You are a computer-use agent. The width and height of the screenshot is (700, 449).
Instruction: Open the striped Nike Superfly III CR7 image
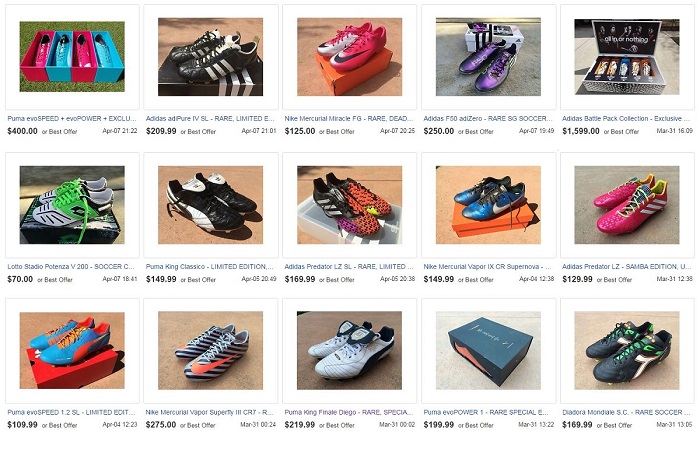pyautogui.click(x=210, y=350)
